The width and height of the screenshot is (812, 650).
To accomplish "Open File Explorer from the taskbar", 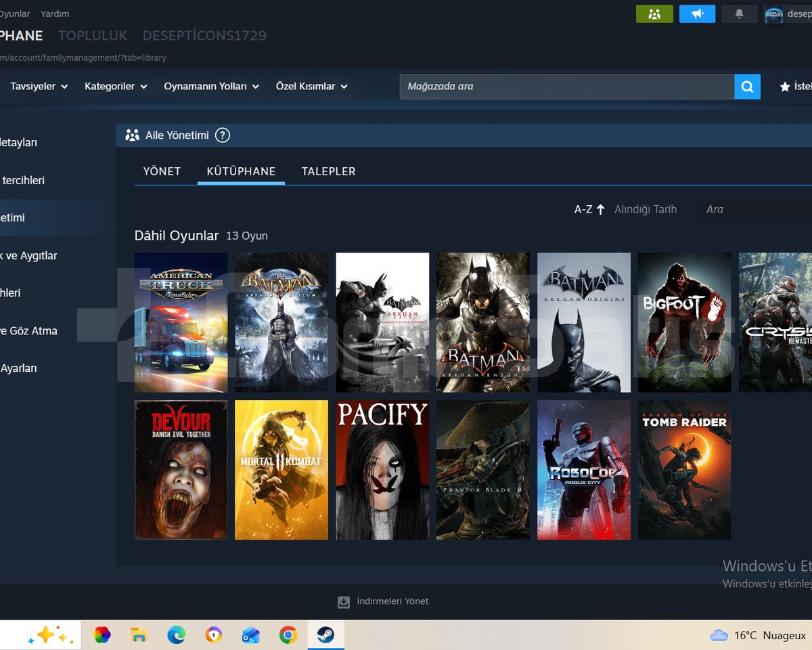I will 139,635.
